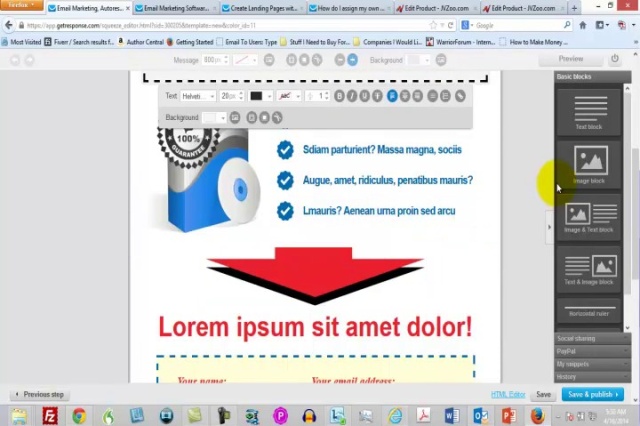Select the Image block in Basic blocks
The image size is (640, 426).
click(589, 165)
